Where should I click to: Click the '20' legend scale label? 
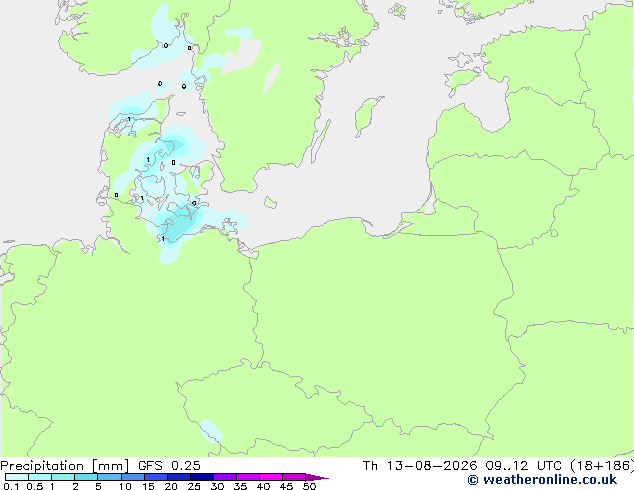click(171, 486)
